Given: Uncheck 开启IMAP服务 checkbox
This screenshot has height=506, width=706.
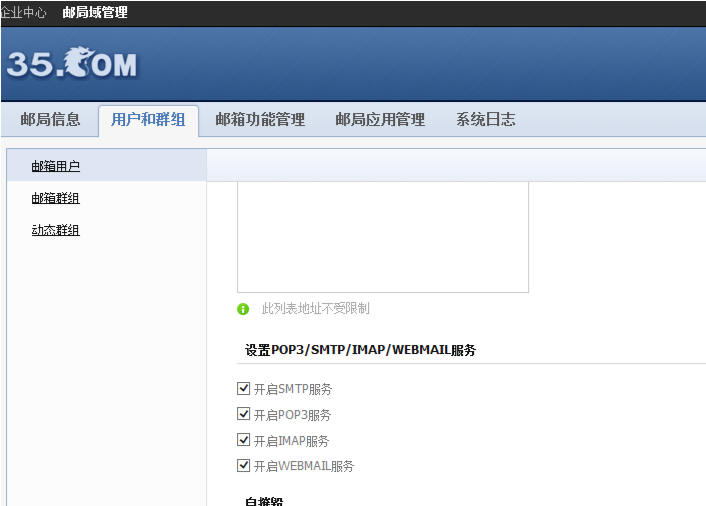Looking at the screenshot, I should pyautogui.click(x=244, y=439).
